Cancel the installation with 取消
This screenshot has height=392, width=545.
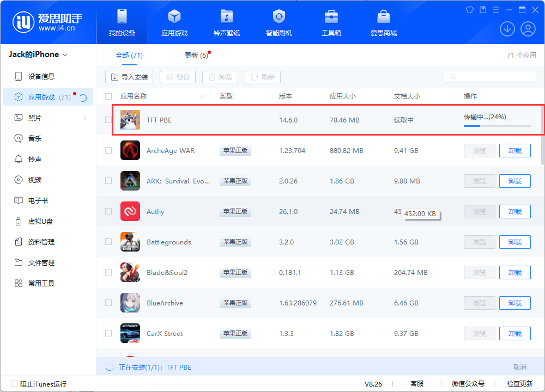(519, 367)
